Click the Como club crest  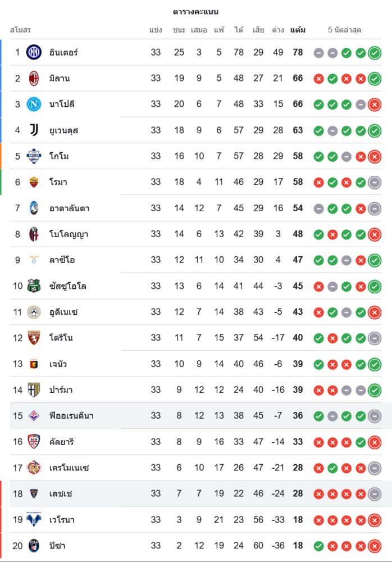point(34,156)
